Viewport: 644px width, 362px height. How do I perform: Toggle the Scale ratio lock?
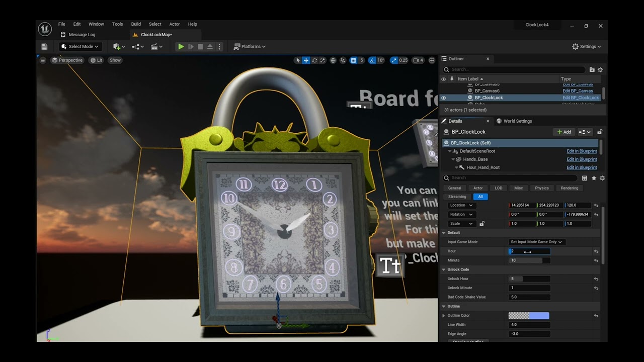click(x=482, y=224)
